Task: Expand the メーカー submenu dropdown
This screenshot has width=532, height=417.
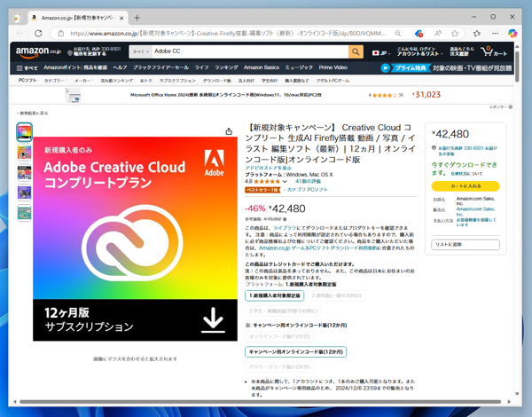Action: [84, 81]
